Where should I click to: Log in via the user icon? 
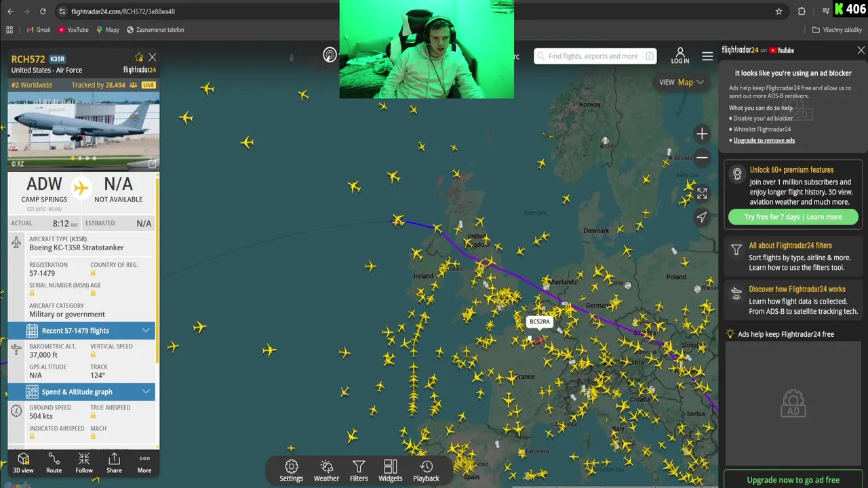[x=680, y=56]
